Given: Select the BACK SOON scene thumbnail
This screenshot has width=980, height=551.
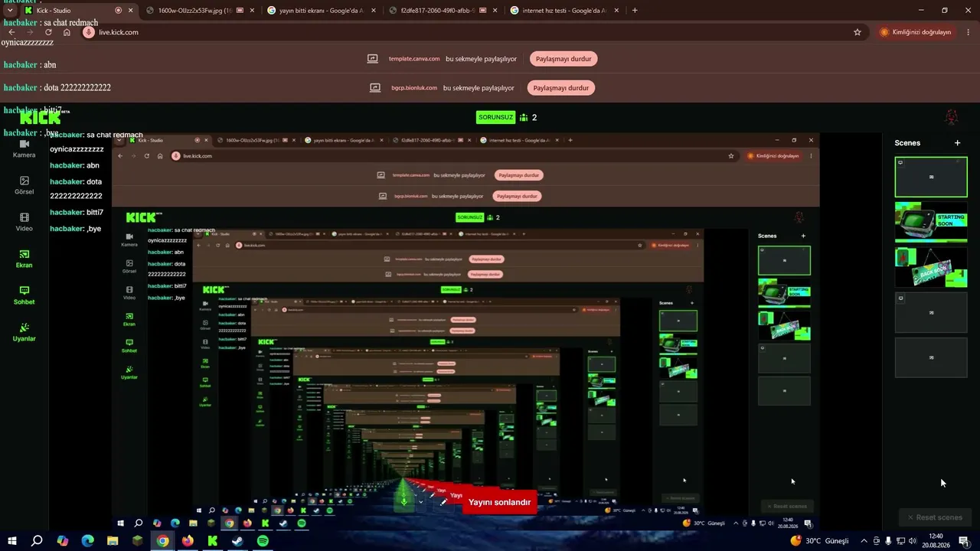Looking at the screenshot, I should click(x=931, y=267).
